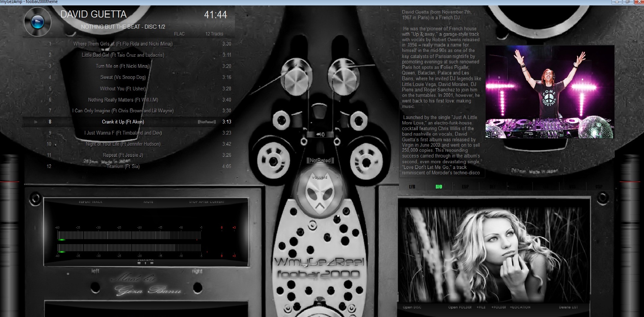Select track 4 Sweat (Vs Snoop Dog)
The height and width of the screenshot is (317, 644).
[x=128, y=77]
